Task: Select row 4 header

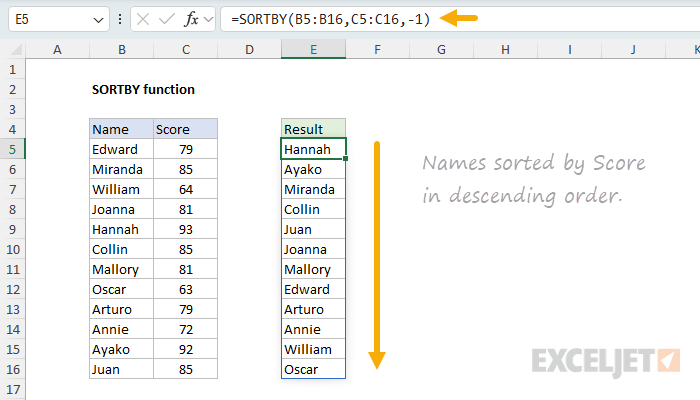Action: (x=12, y=129)
